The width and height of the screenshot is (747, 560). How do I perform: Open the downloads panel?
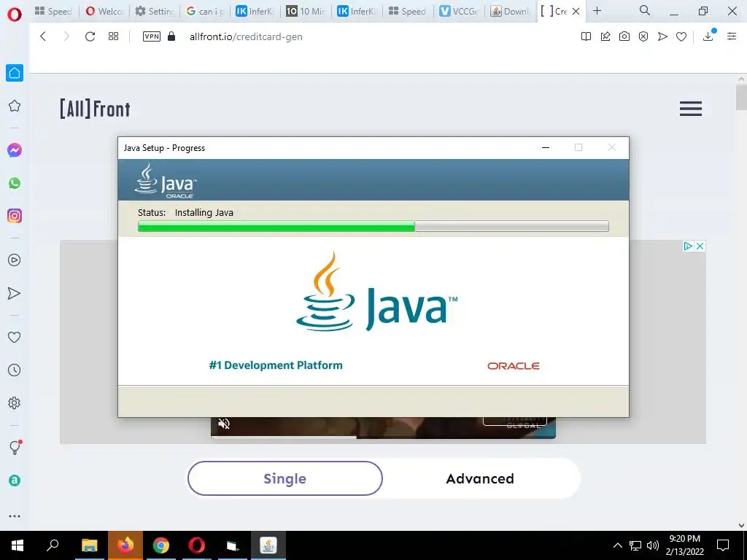point(708,36)
